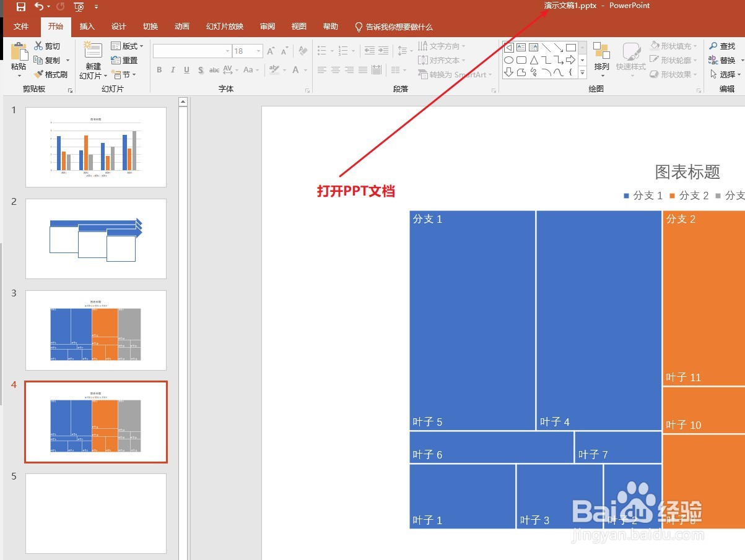The width and height of the screenshot is (745, 560).
Task: Open 选择 select dropdown
Action: tap(726, 74)
